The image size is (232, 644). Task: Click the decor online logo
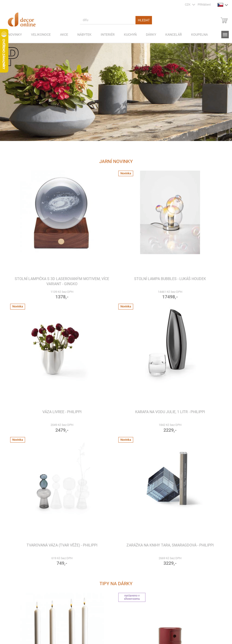coord(22,20)
